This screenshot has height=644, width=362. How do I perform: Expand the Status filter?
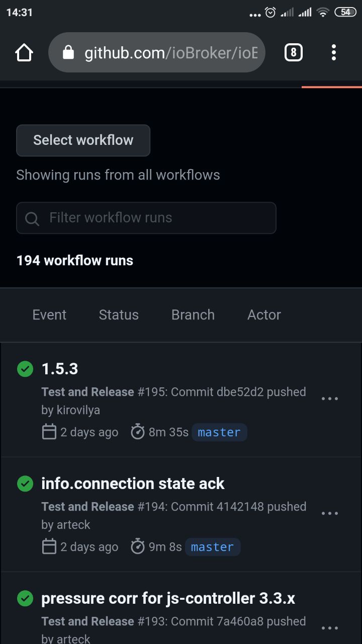(x=119, y=315)
